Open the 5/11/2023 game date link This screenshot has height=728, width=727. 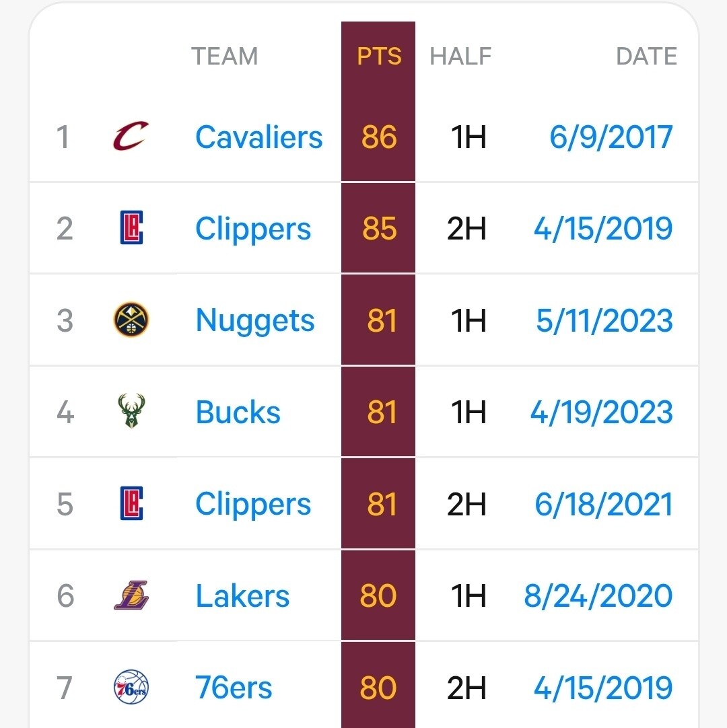click(604, 320)
